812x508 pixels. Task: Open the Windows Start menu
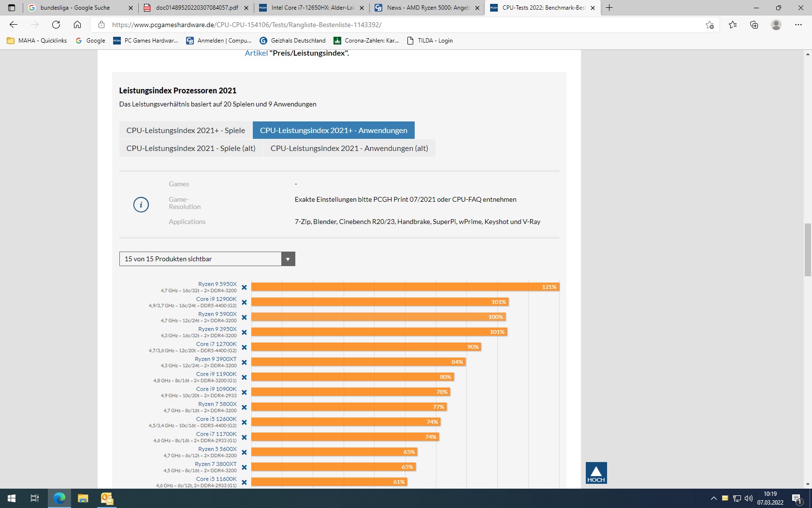12,498
